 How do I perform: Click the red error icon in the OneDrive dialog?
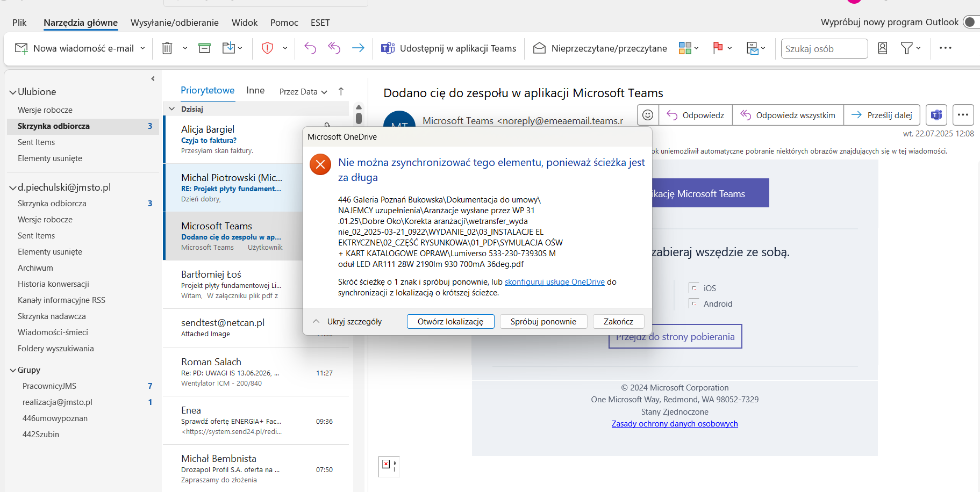[x=320, y=164]
